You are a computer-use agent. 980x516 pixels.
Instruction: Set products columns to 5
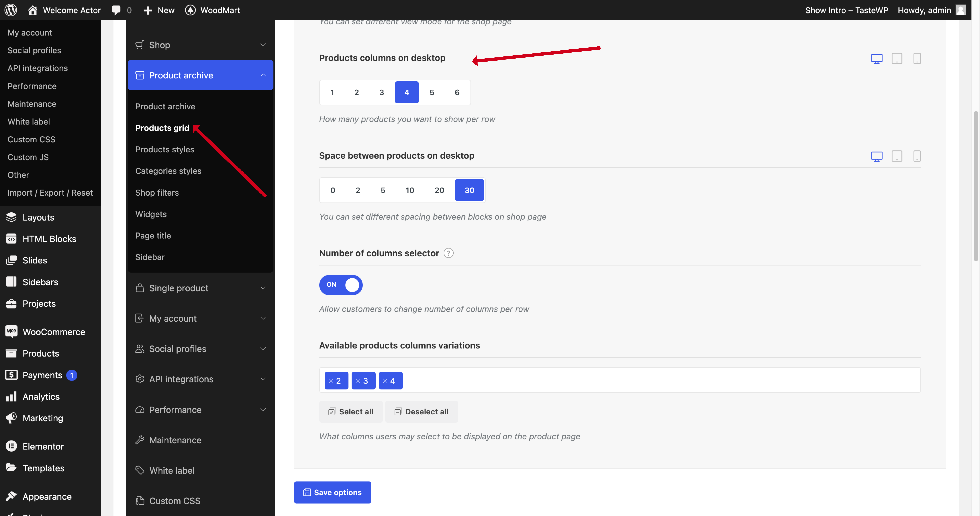(x=432, y=92)
